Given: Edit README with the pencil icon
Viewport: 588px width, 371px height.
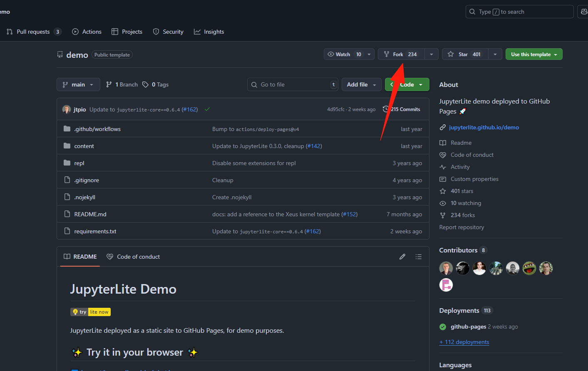Looking at the screenshot, I should click(x=402, y=257).
